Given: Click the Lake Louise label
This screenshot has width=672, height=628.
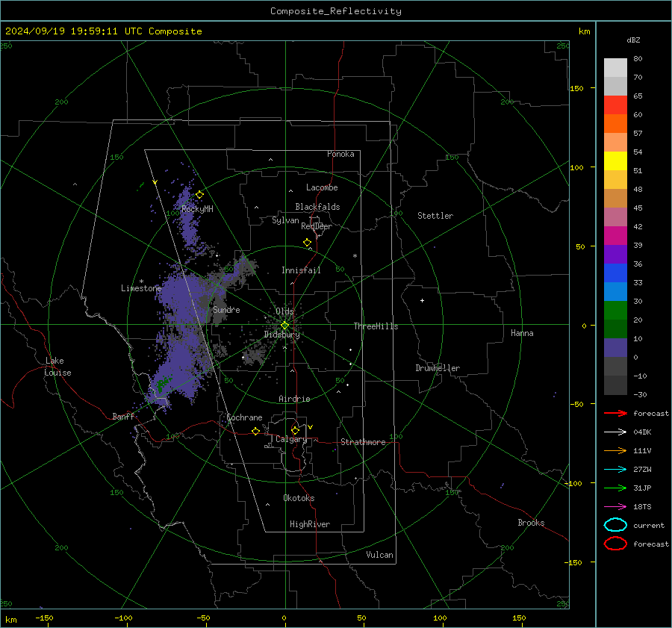Looking at the screenshot, I should click(x=57, y=367).
